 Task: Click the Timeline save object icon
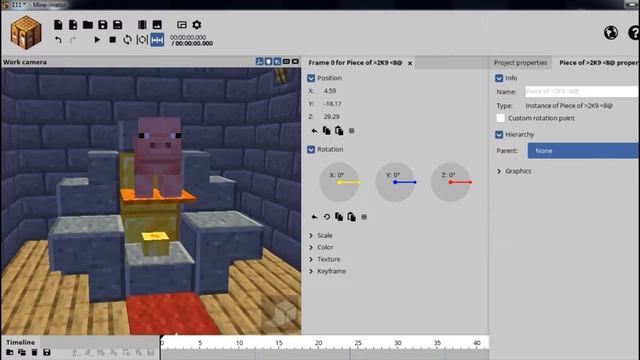point(47,352)
